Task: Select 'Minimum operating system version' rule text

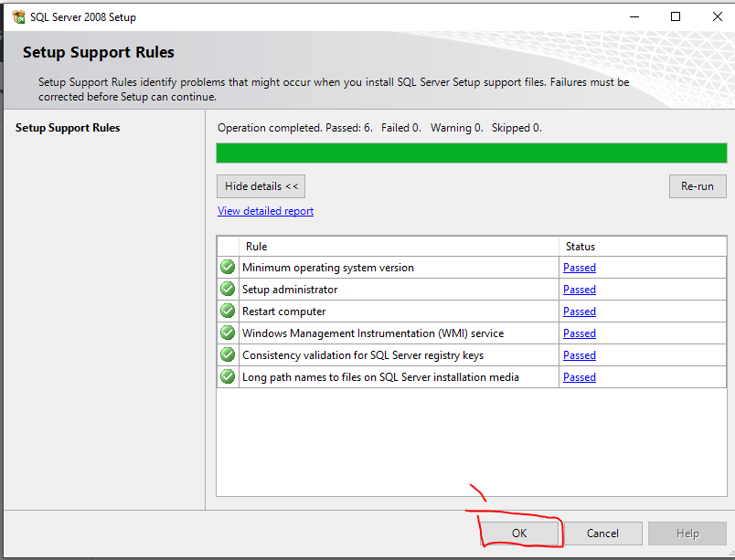Action: coord(328,268)
